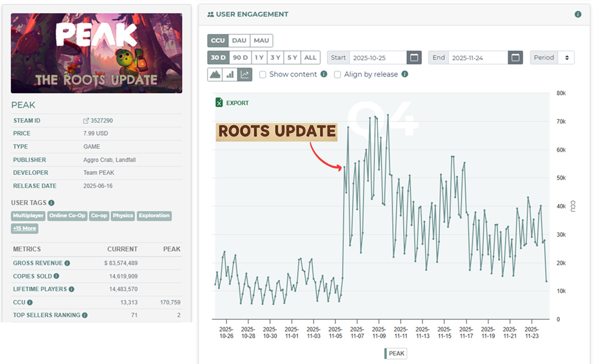The height and width of the screenshot is (364, 595).
Task: Click the Show content info icon
Action: click(x=324, y=74)
